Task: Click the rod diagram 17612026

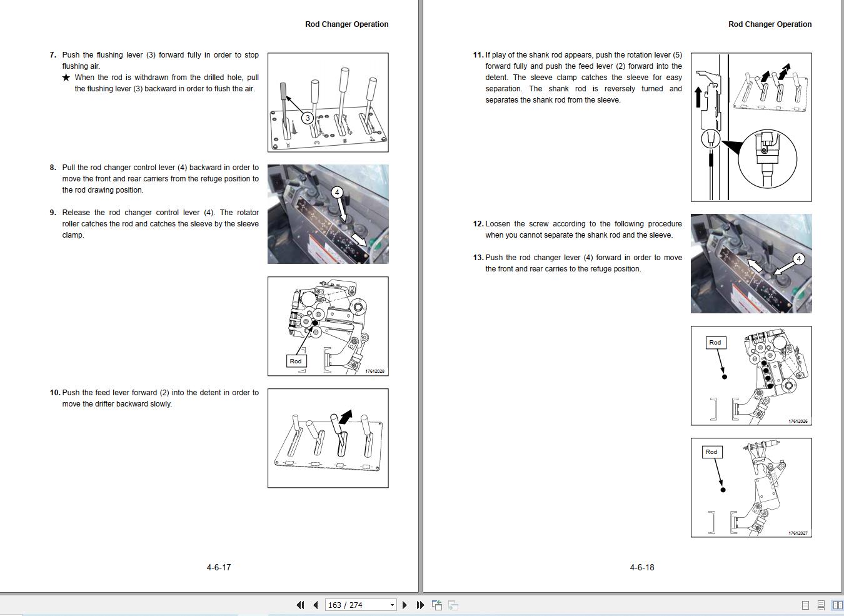Action: [x=751, y=375]
